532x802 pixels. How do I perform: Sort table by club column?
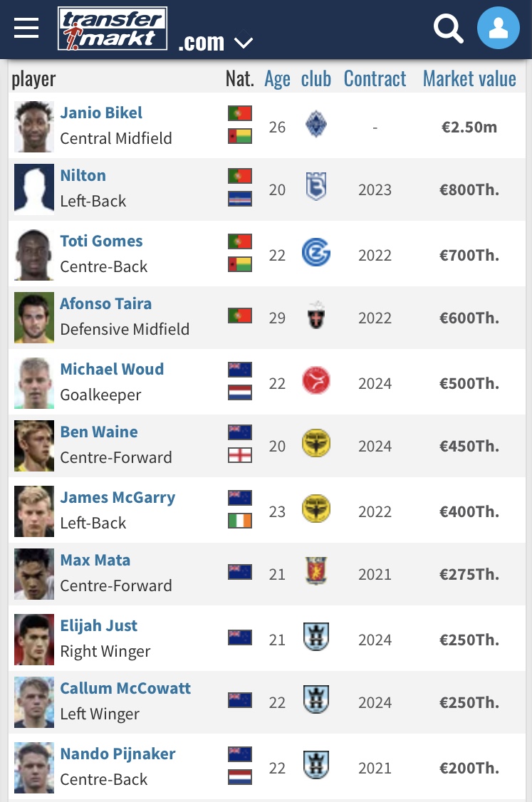click(315, 79)
